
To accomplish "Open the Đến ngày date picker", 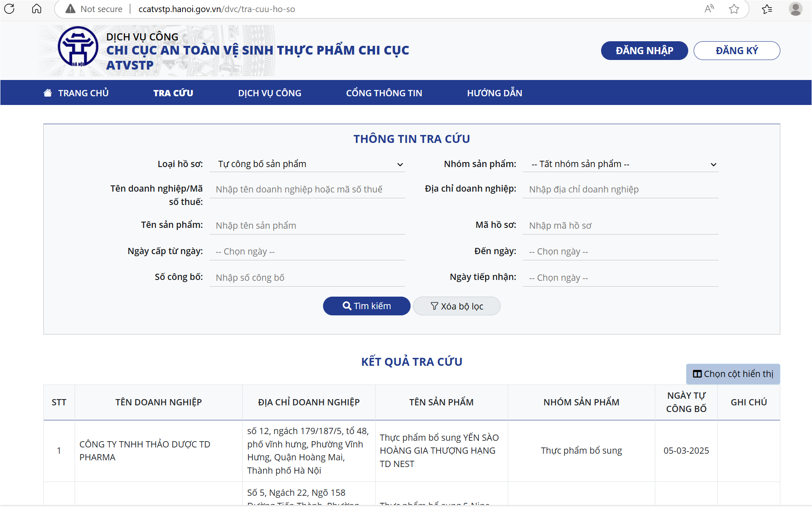I will [x=621, y=252].
